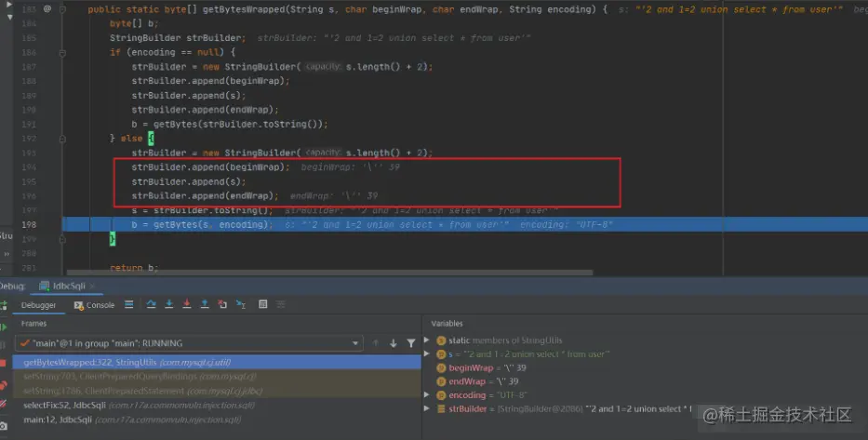Click the Mute Breakpoints icon in sidebar

pos(4,406)
